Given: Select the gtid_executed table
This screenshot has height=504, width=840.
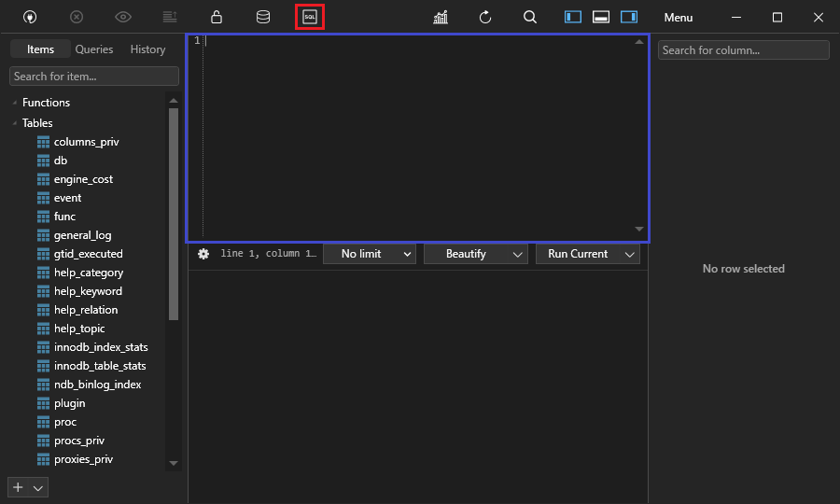Looking at the screenshot, I should tap(89, 254).
